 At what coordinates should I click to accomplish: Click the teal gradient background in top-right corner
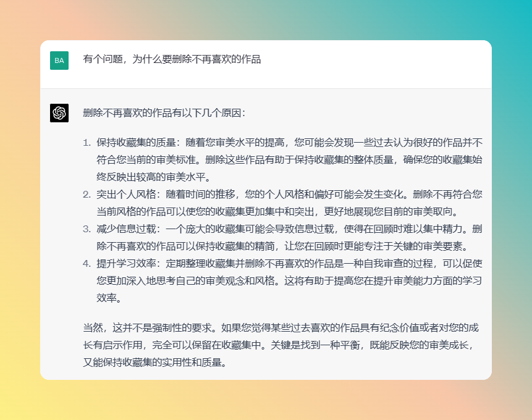[507, 19]
